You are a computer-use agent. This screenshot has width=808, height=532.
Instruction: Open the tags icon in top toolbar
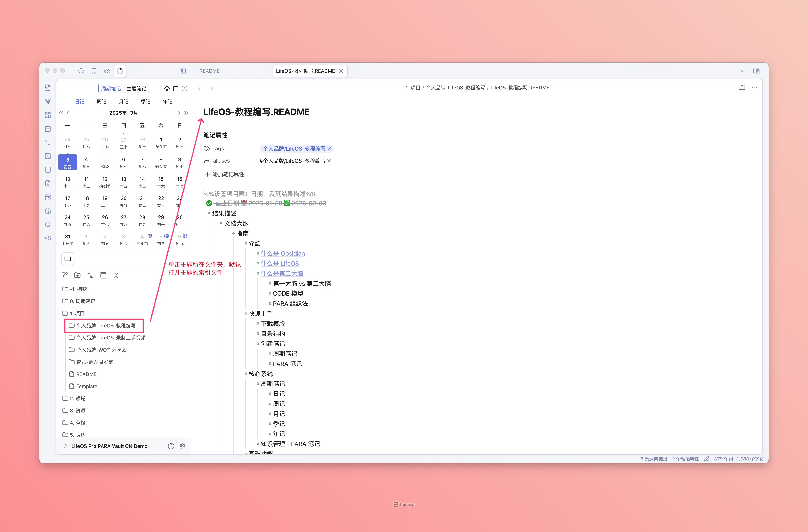click(107, 71)
